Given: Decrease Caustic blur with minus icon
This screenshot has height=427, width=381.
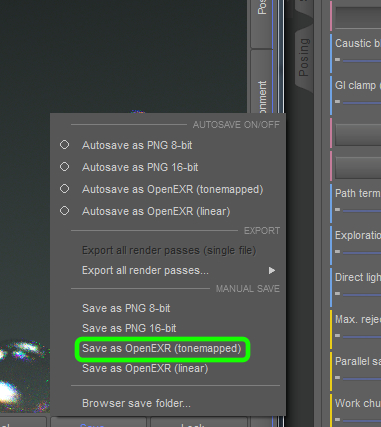Looking at the screenshot, I should click(x=338, y=60).
